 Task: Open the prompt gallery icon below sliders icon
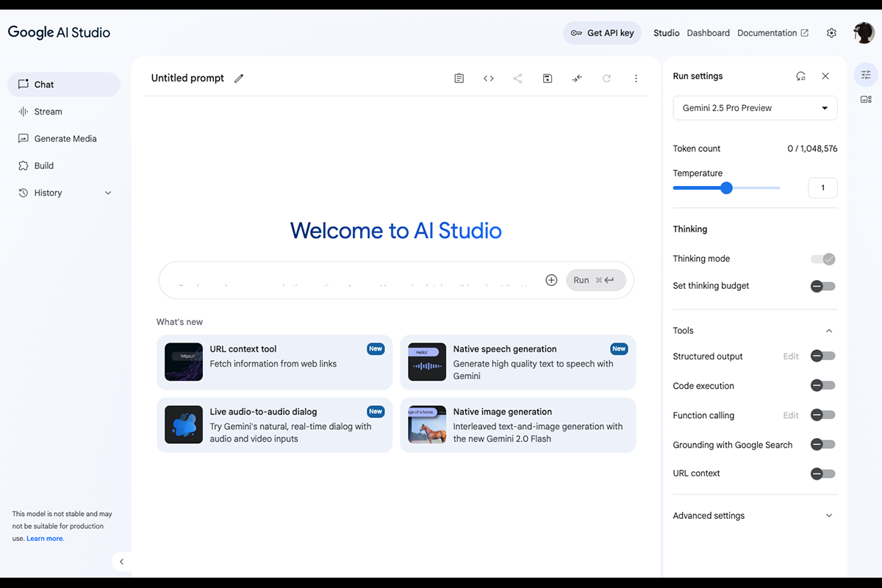pyautogui.click(x=866, y=99)
